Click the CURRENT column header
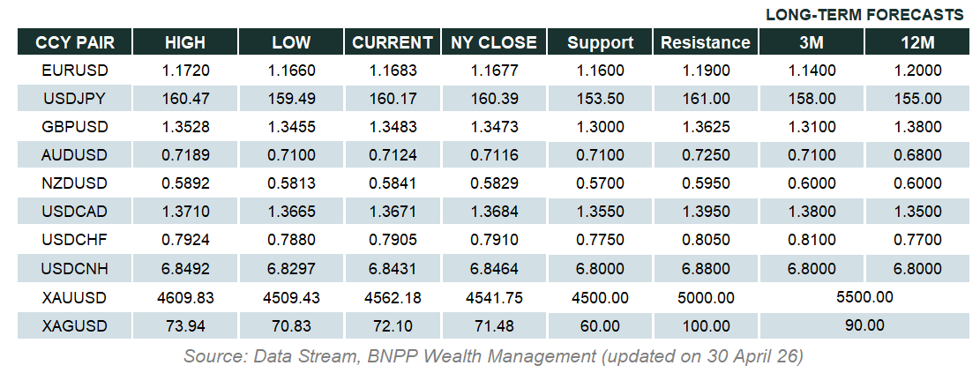This screenshot has height=373, width=980. (392, 42)
